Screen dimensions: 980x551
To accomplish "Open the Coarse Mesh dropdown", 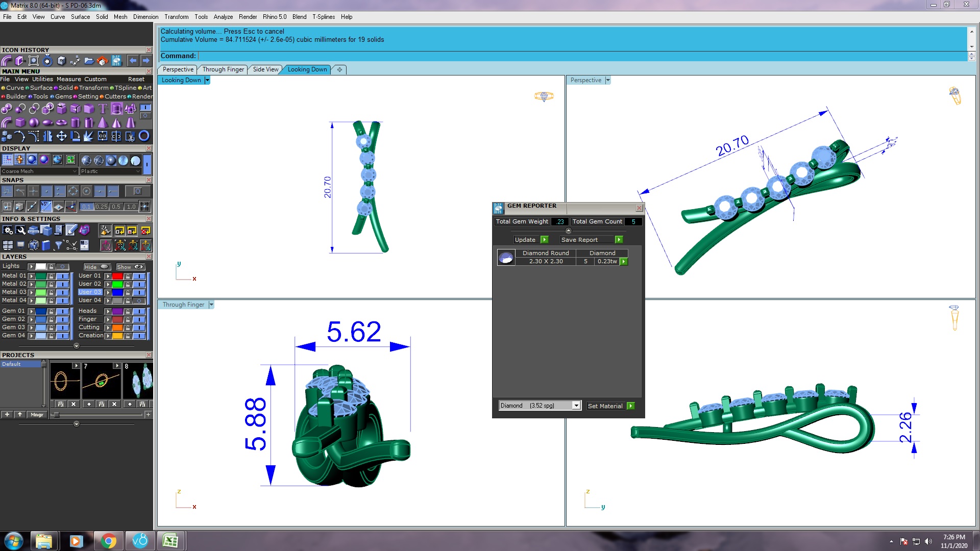I will click(x=39, y=171).
